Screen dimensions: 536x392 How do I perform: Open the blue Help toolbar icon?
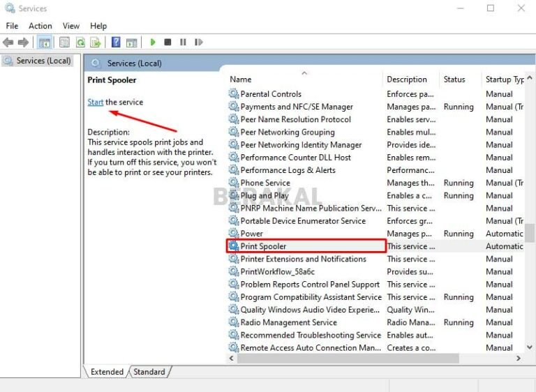tap(116, 43)
